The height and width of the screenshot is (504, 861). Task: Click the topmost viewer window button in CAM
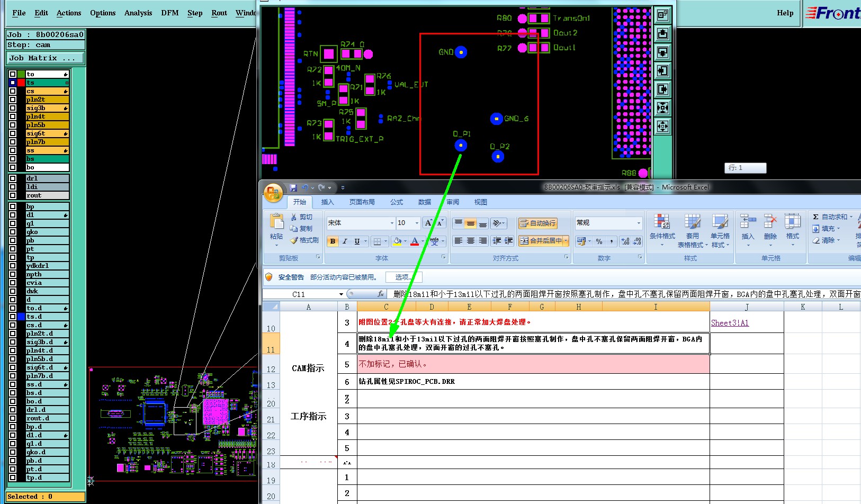662,15
